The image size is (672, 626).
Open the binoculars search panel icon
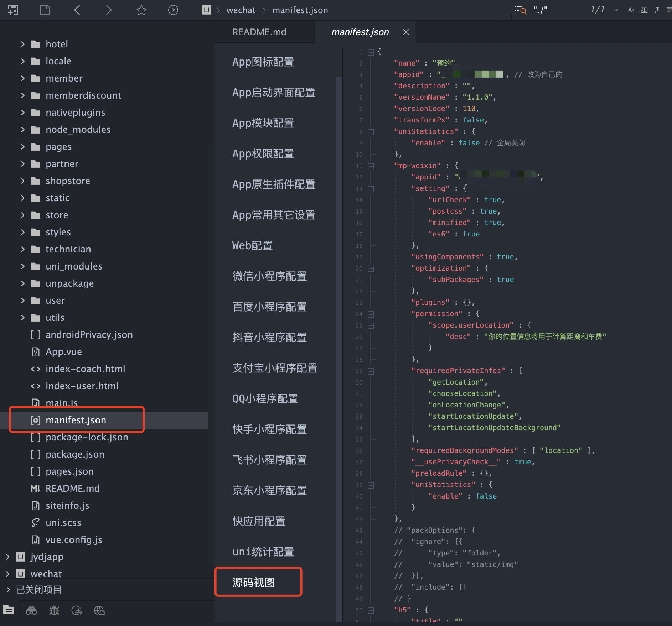coord(31,611)
